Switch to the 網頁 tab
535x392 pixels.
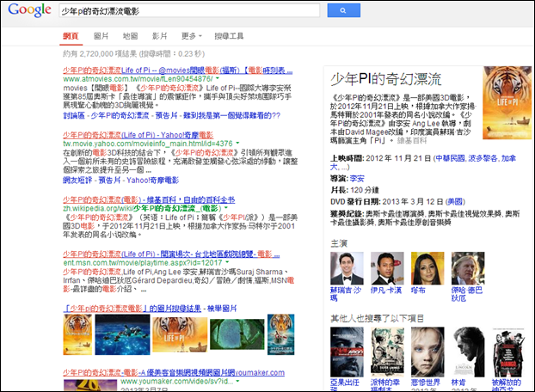(x=71, y=36)
